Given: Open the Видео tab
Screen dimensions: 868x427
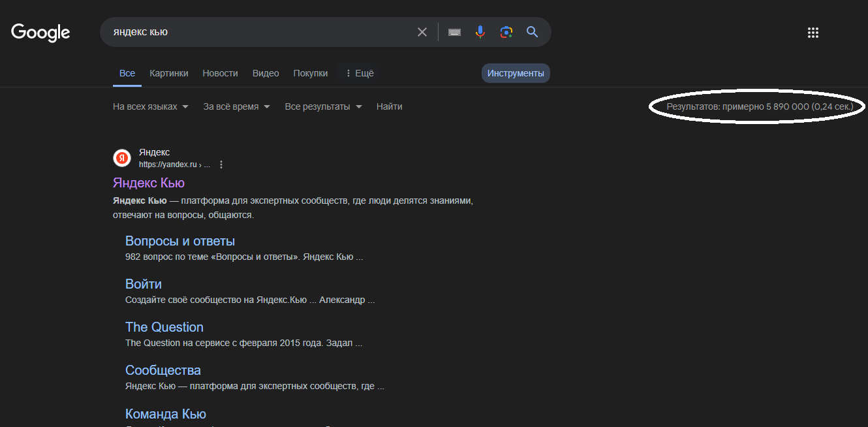Looking at the screenshot, I should coord(266,73).
